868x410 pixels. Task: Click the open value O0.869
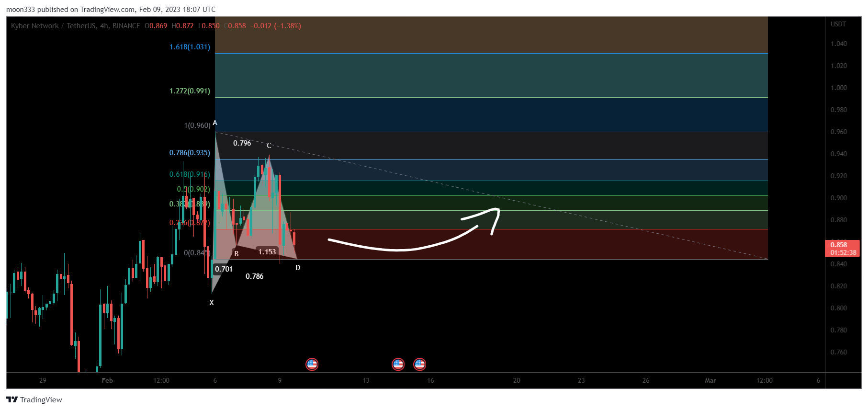click(156, 26)
